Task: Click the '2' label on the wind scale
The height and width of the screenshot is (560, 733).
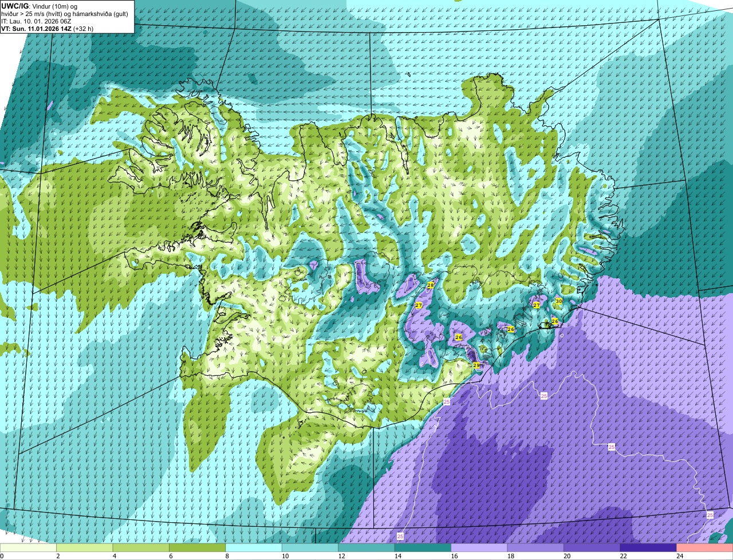Action: (x=58, y=556)
